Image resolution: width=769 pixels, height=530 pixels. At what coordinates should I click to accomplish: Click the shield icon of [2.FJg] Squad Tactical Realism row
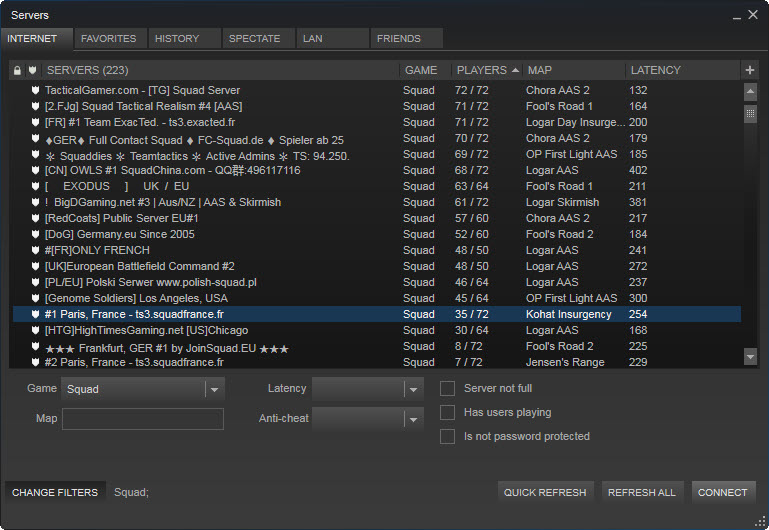35,106
